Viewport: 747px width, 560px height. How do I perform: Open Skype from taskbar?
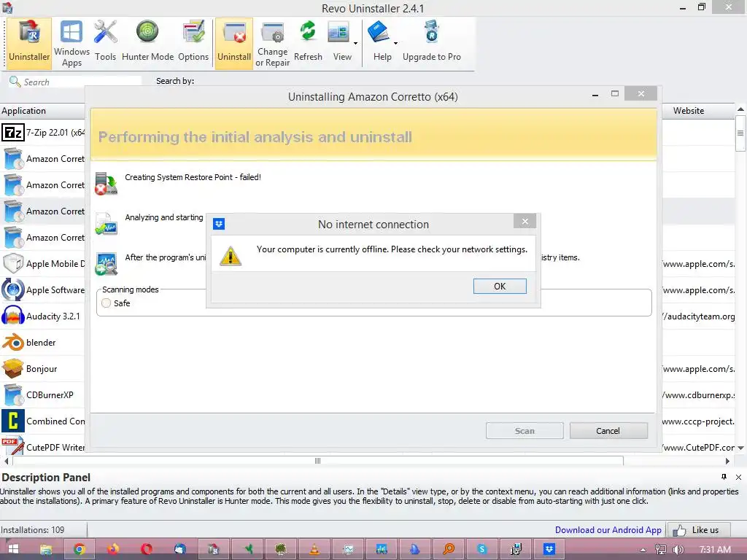481,549
